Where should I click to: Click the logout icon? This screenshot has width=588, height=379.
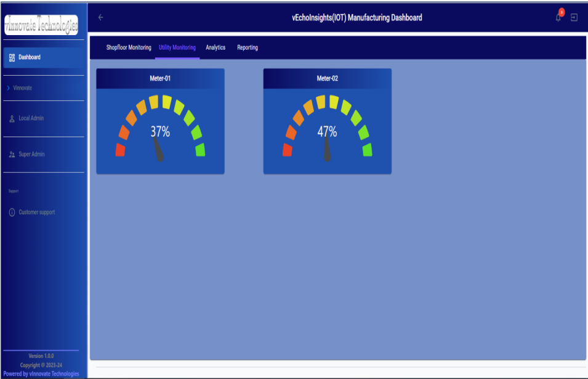pyautogui.click(x=574, y=17)
